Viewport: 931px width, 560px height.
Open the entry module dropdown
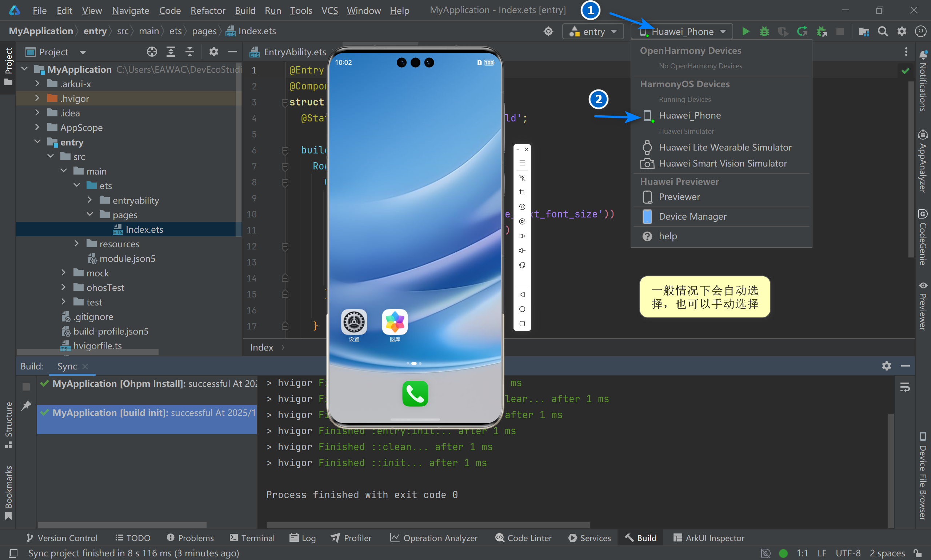[594, 32]
